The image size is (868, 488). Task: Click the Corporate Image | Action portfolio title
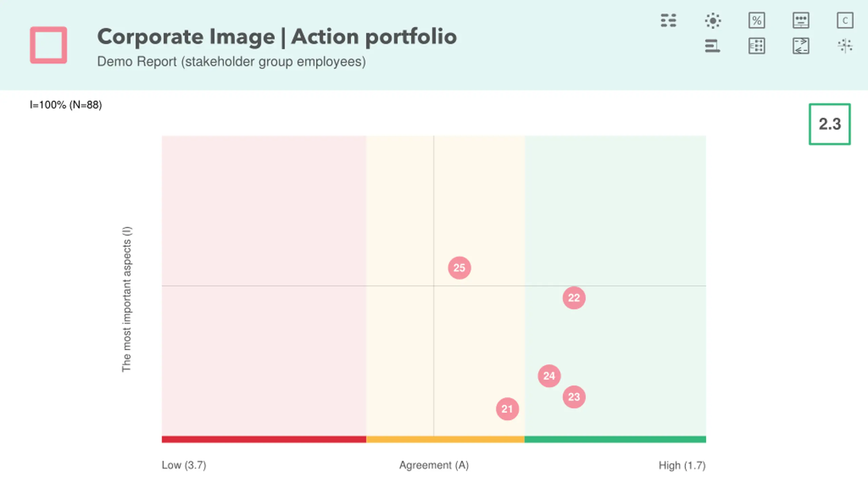pos(277,37)
